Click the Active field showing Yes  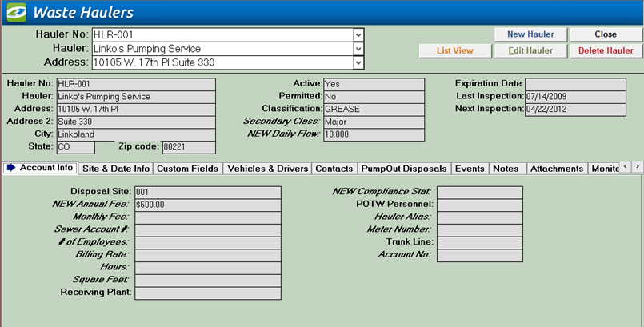click(374, 84)
